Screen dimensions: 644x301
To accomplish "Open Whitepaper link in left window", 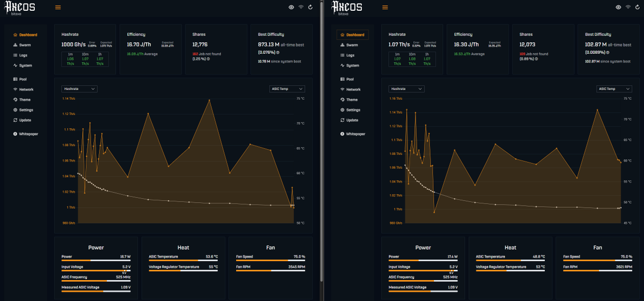I will (x=25, y=134).
